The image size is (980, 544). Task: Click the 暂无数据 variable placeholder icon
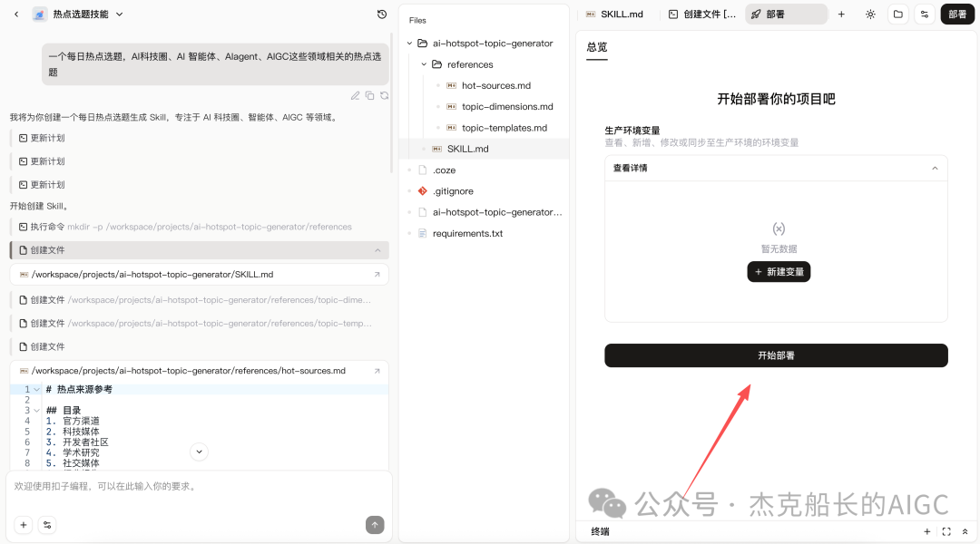(779, 228)
